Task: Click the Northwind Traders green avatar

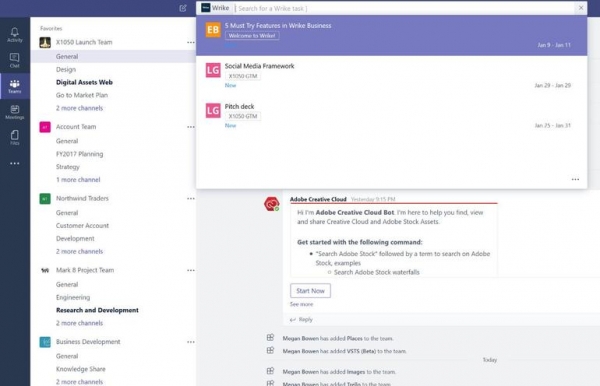Action: click(x=45, y=199)
